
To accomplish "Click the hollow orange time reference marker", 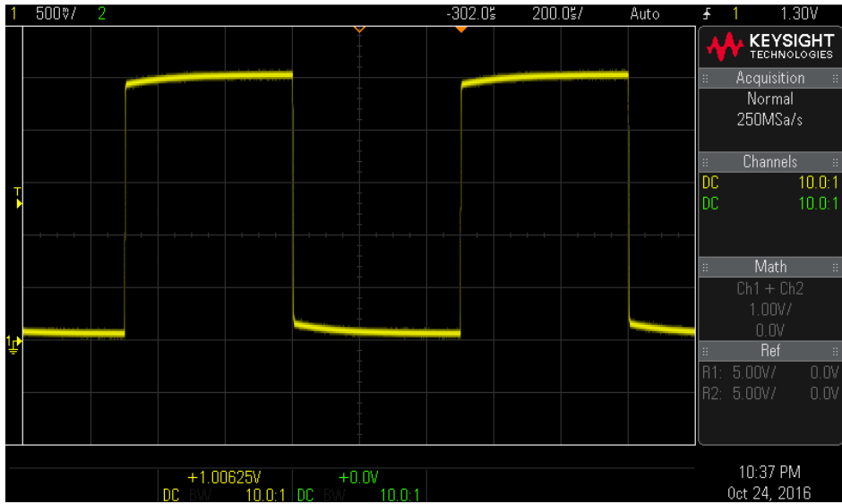I will [x=360, y=29].
